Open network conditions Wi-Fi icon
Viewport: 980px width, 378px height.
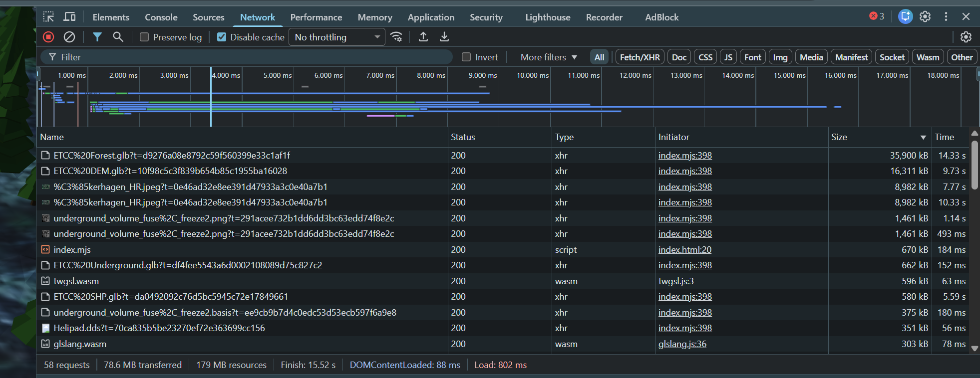(396, 37)
